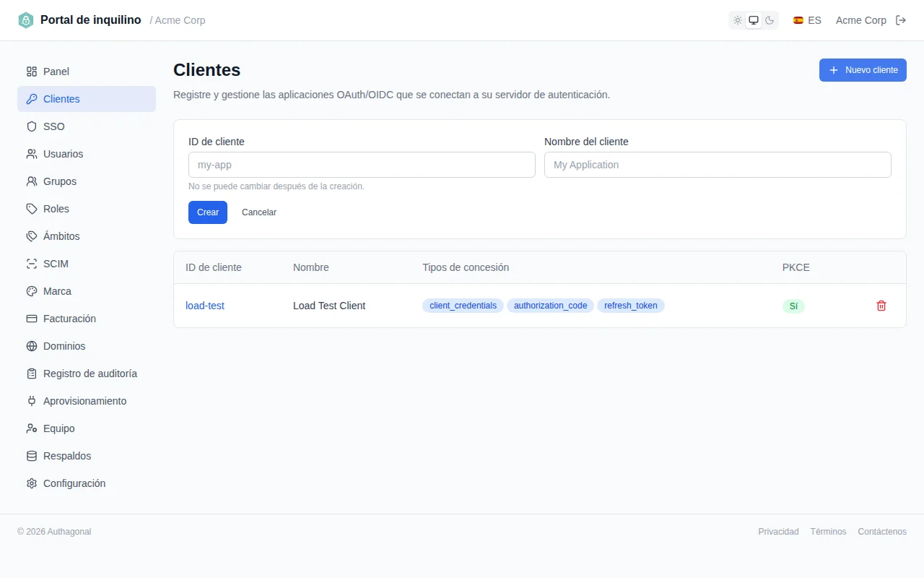Open the Contáctenos footer link
Viewport: 924px width, 578px height.
click(x=882, y=532)
